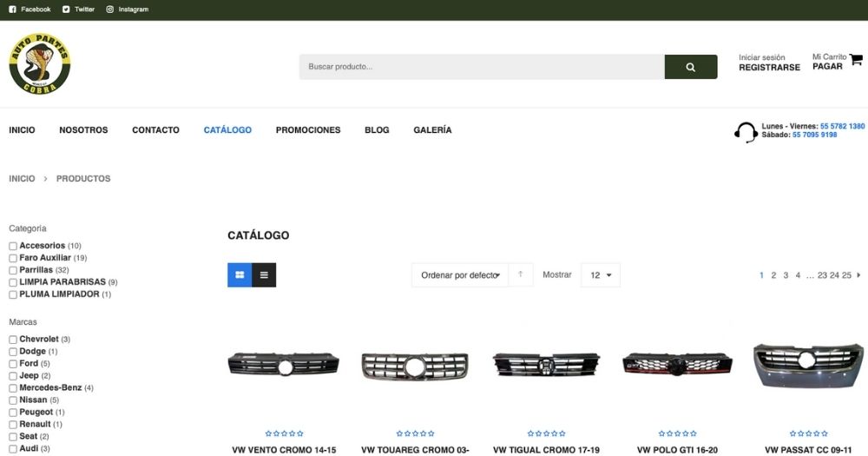
Task: Open VW POLO GTI grille thumbnail
Action: coord(678,364)
